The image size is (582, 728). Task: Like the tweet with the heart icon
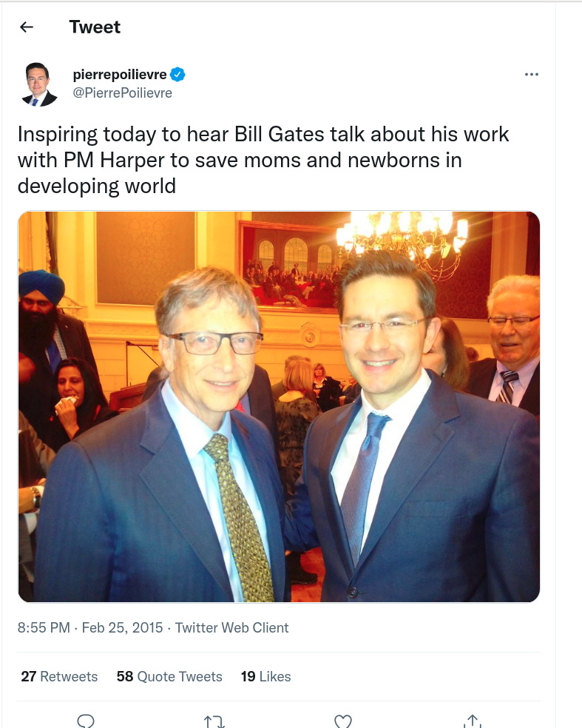343,721
